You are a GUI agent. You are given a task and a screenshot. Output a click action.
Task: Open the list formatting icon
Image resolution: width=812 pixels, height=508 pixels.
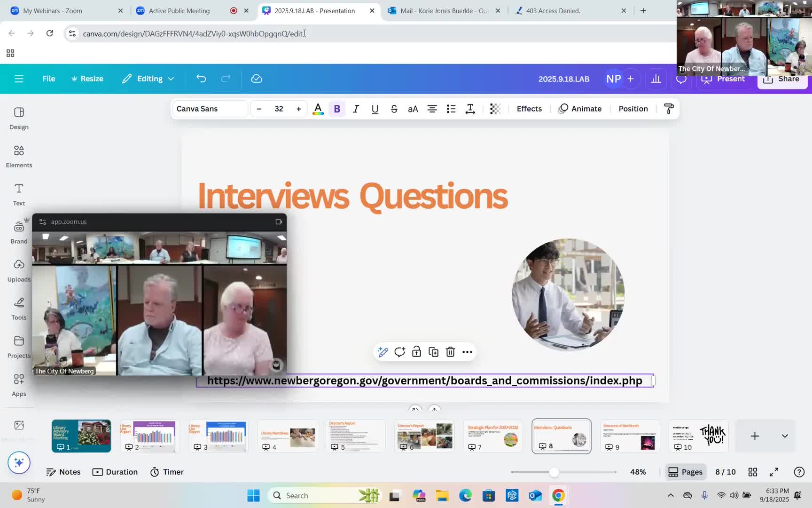click(451, 109)
